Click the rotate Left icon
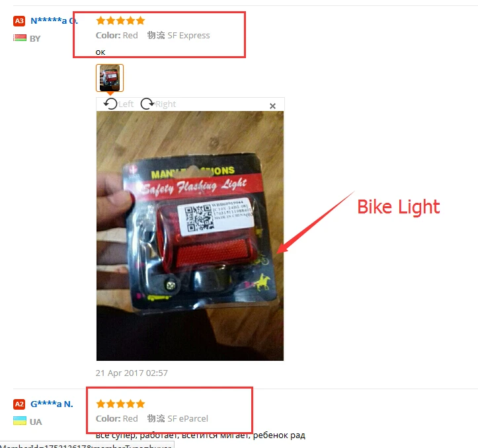Image resolution: width=478 pixels, height=448 pixels. coord(110,104)
